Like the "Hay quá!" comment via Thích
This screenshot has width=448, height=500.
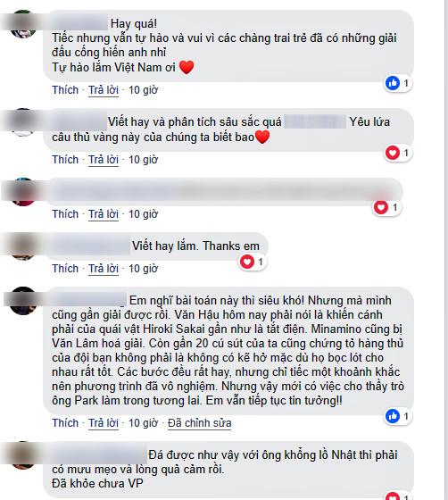point(65,90)
